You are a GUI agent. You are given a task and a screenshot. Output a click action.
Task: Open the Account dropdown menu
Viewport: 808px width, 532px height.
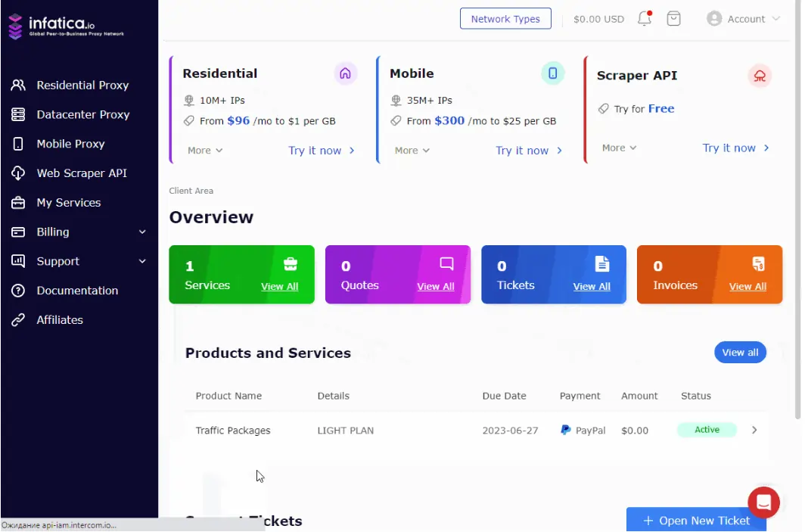[744, 18]
